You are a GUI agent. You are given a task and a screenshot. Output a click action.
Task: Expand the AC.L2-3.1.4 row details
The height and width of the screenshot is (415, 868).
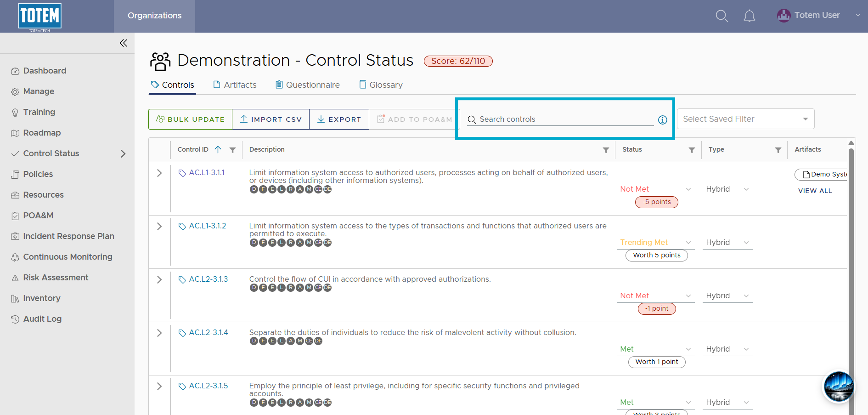(159, 333)
